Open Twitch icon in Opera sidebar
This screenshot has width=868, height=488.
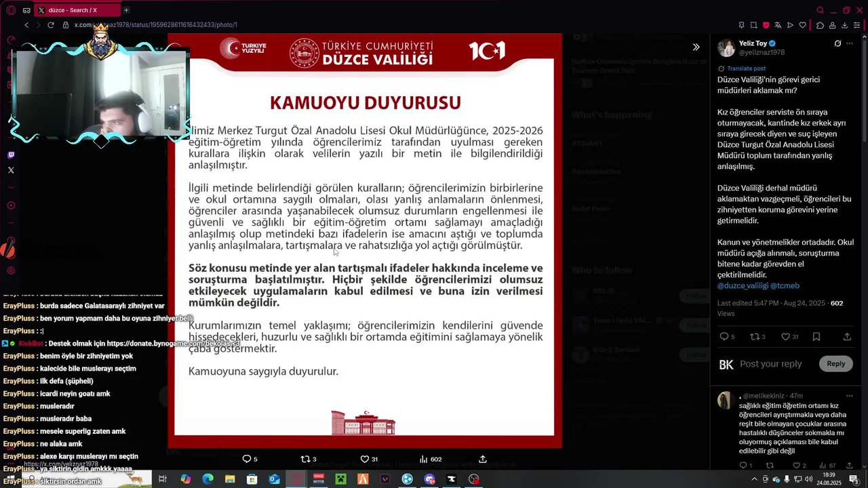(11, 155)
